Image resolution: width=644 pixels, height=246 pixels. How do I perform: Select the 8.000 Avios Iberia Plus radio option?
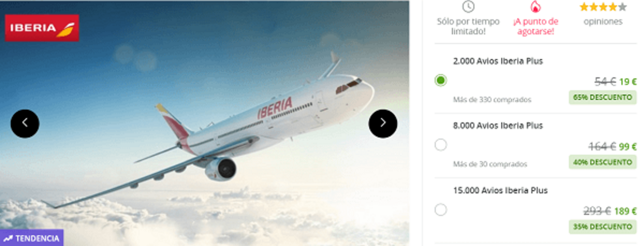(440, 145)
